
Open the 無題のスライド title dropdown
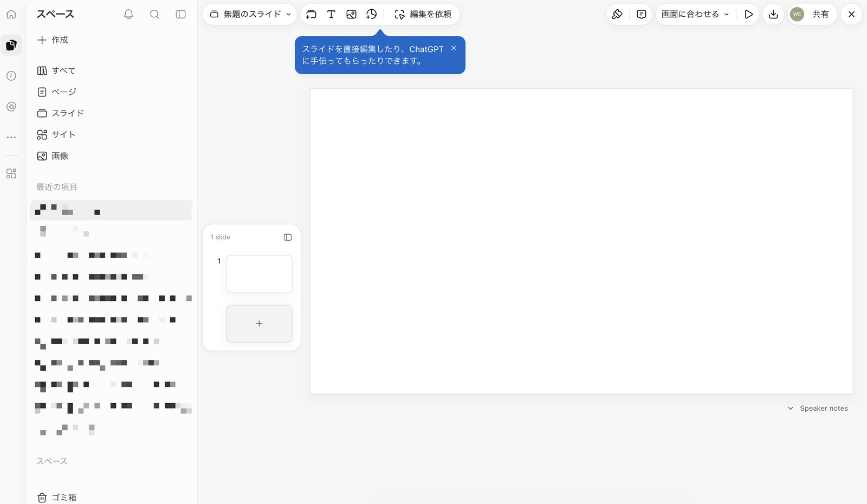250,15
